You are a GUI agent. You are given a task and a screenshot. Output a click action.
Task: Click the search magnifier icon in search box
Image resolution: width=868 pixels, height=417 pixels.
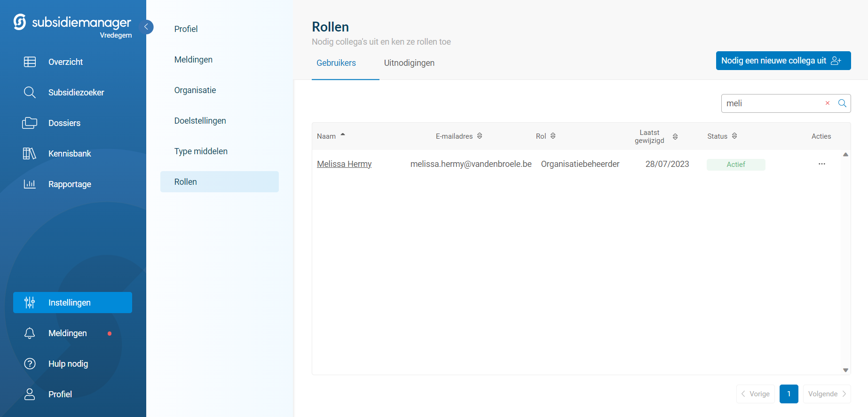[x=842, y=103]
